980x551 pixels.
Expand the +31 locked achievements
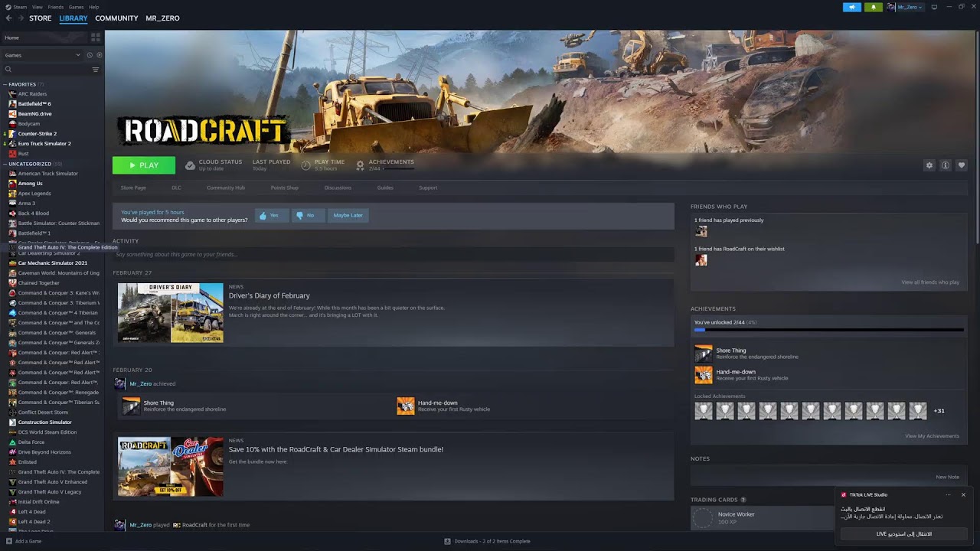tap(939, 411)
